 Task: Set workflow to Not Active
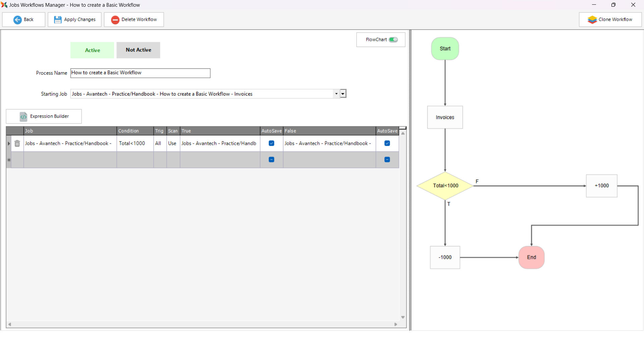point(138,50)
